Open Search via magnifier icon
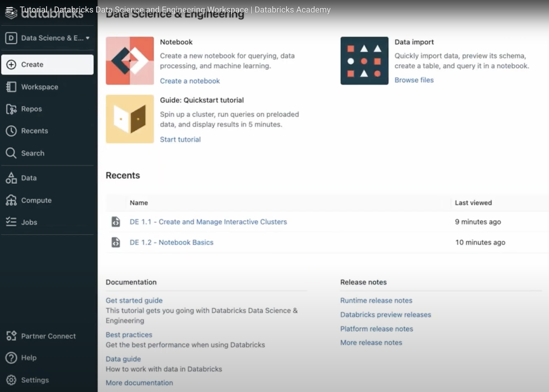549x392 pixels. pos(11,153)
